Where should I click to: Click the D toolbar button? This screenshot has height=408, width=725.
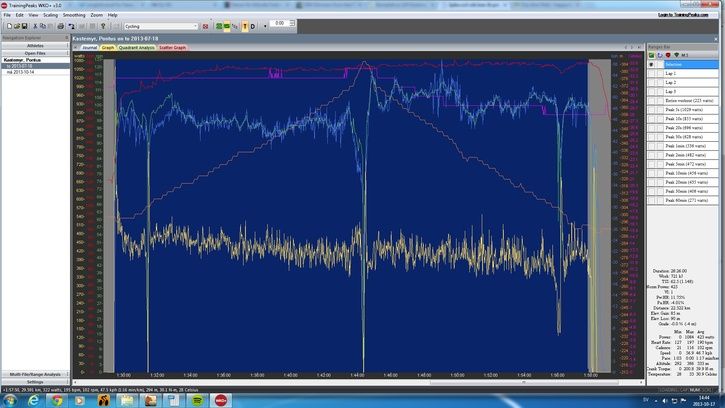point(252,25)
